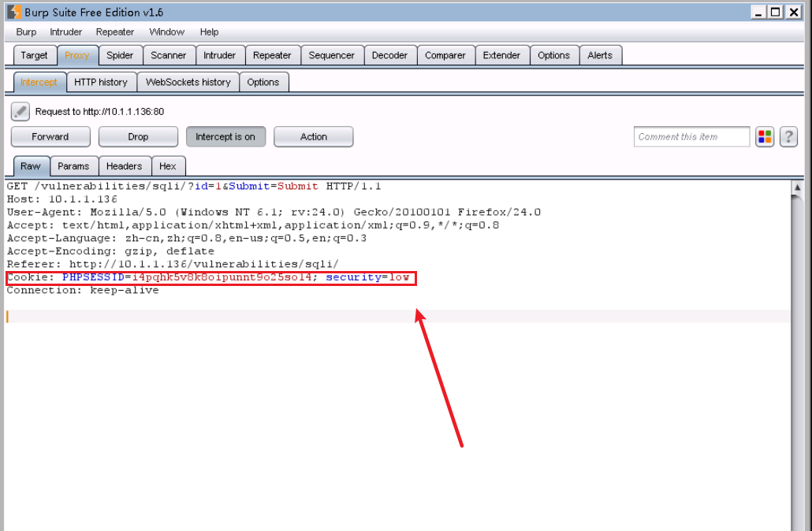This screenshot has width=812, height=531.
Task: Open the highlight color picker icon
Action: pyautogui.click(x=765, y=136)
